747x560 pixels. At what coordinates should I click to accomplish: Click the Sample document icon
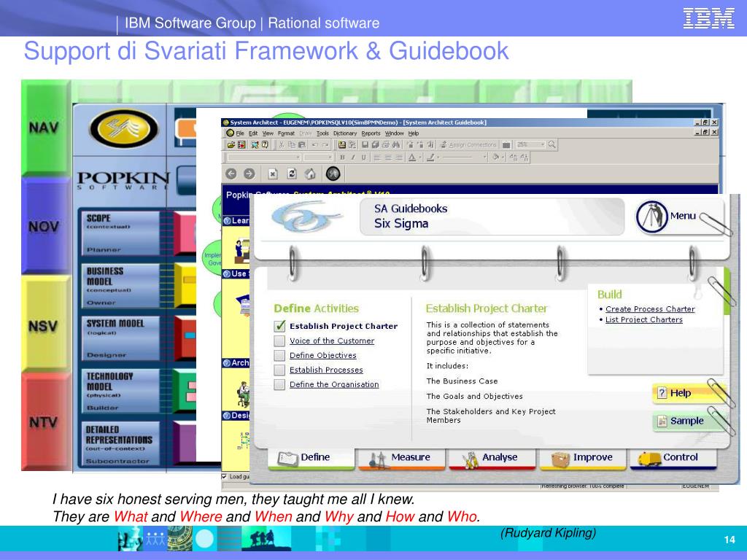click(x=662, y=421)
